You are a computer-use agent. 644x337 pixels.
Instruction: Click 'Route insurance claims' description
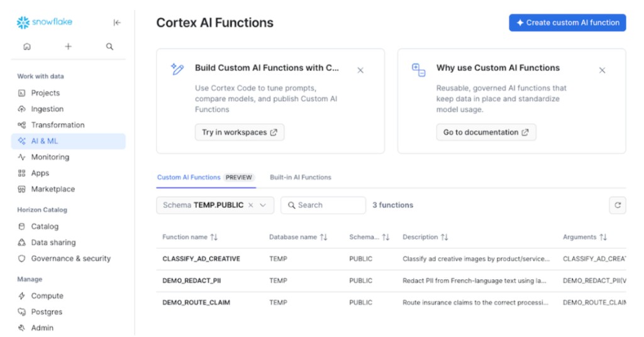pyautogui.click(x=475, y=302)
